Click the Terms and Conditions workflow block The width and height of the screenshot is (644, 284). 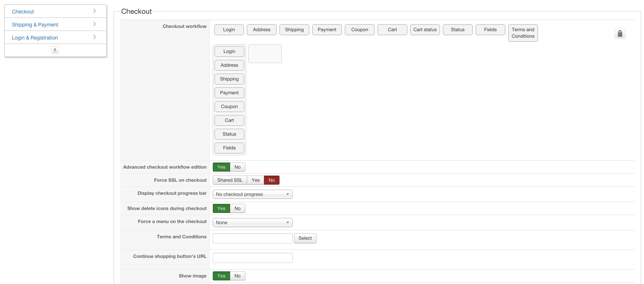click(x=523, y=33)
